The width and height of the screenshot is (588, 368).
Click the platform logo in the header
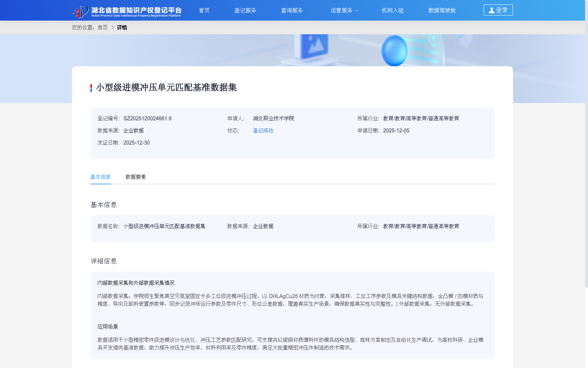click(x=127, y=11)
